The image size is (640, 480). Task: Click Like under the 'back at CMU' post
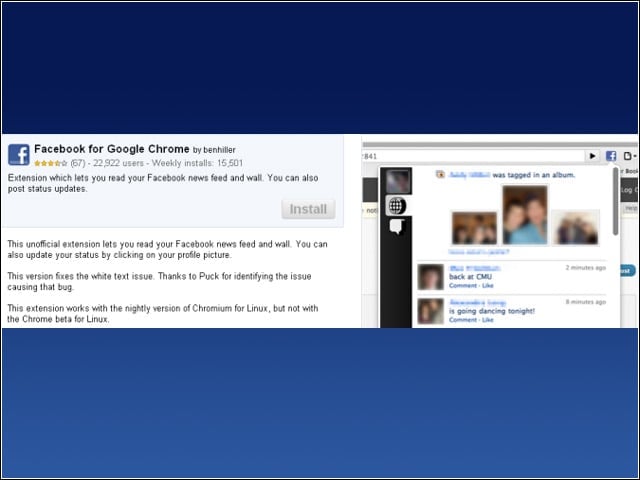click(488, 285)
